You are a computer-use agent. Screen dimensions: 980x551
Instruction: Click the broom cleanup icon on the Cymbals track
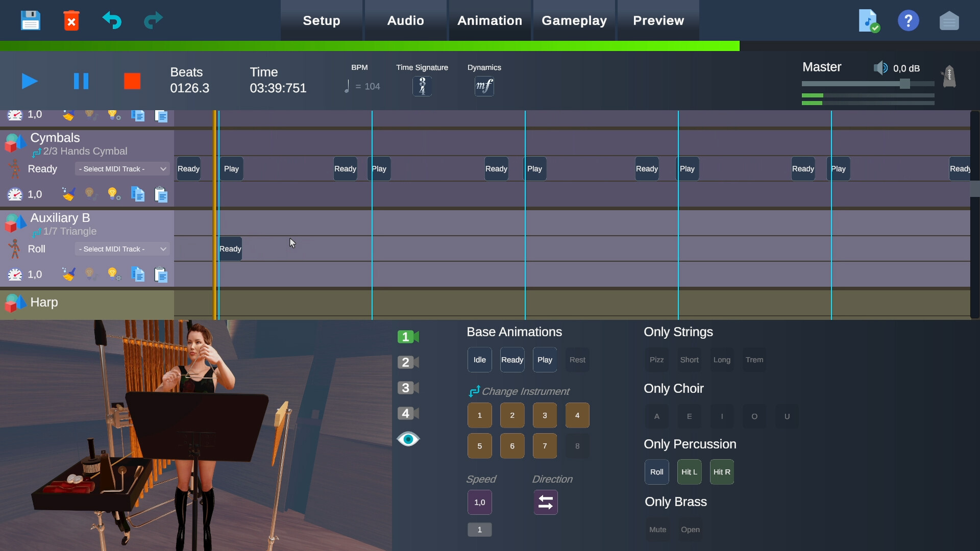tap(68, 194)
